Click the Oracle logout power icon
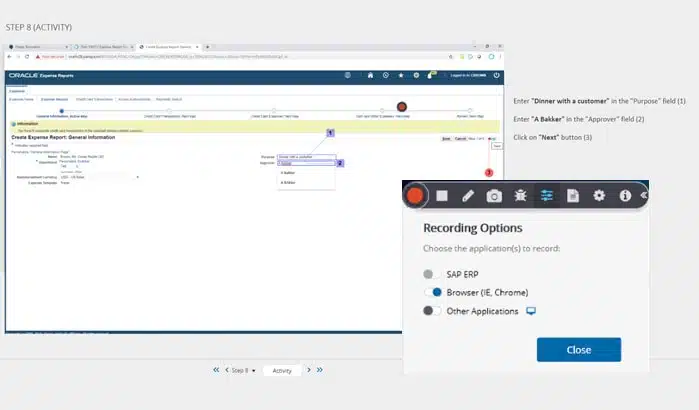The width and height of the screenshot is (699, 410). [x=496, y=75]
